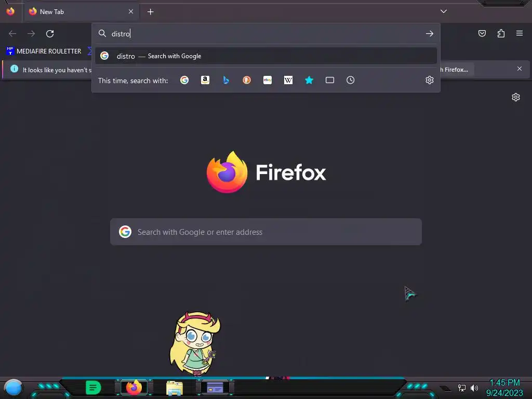The image size is (532, 399).
Task: Open the Firefox application menu
Action: pyautogui.click(x=520, y=33)
